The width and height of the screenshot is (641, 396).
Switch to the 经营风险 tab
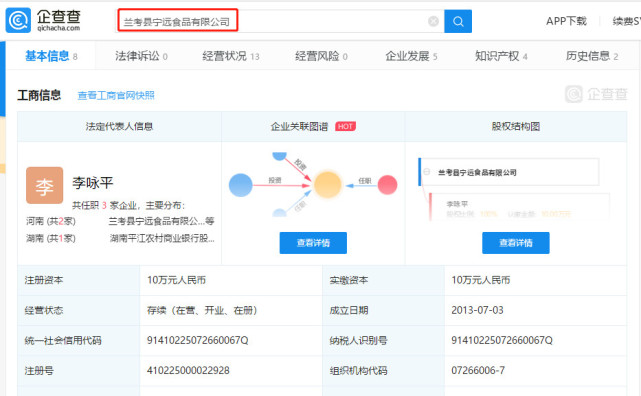tap(321, 56)
